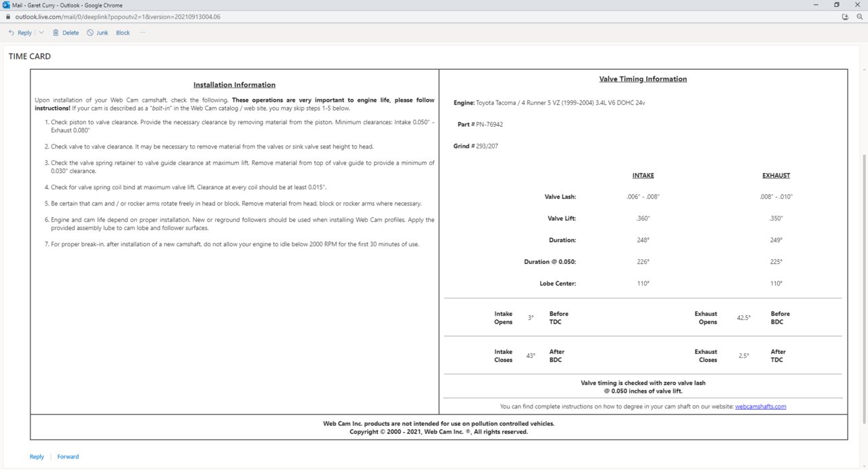Install Outlook app via address bar install icon
Image resolution: width=868 pixels, height=470 pixels.
[x=845, y=16]
